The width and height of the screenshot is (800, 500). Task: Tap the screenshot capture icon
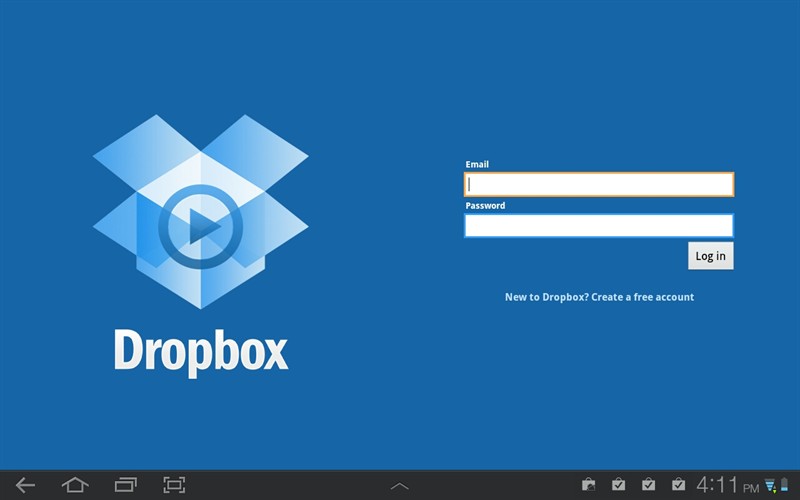tap(175, 485)
